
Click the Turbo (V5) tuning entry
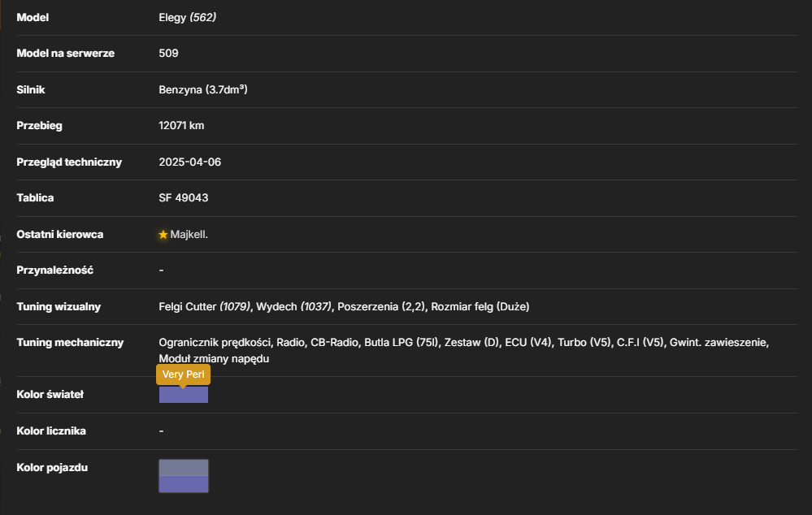(x=584, y=343)
